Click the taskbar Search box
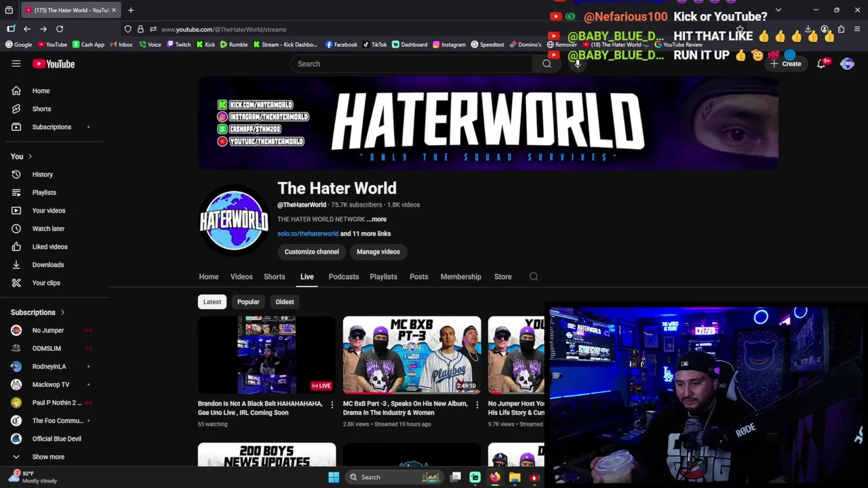 (x=393, y=477)
